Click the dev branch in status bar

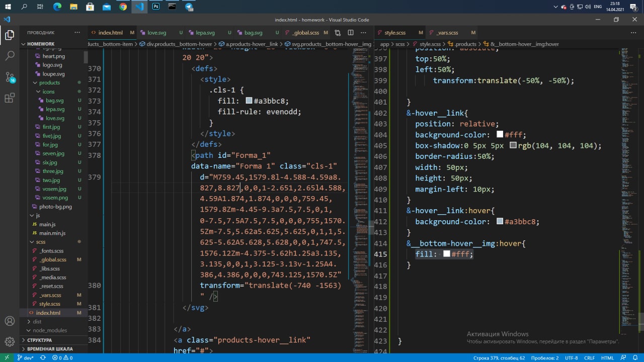coord(26,358)
